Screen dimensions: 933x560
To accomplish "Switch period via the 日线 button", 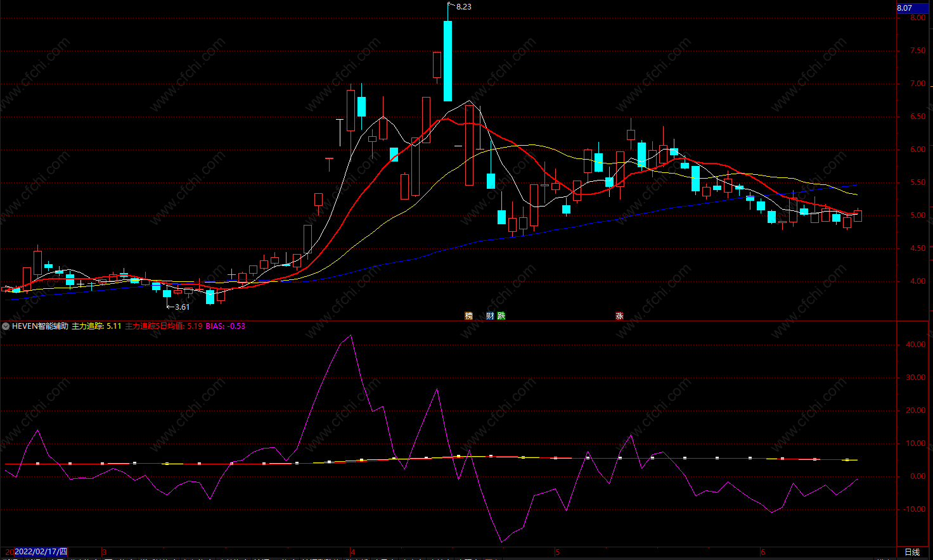I will tap(912, 552).
